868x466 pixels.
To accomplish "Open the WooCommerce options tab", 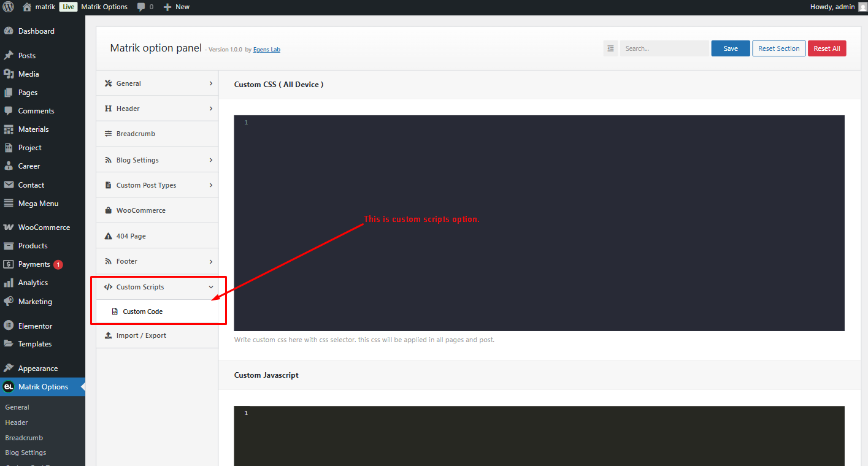I will click(x=157, y=210).
